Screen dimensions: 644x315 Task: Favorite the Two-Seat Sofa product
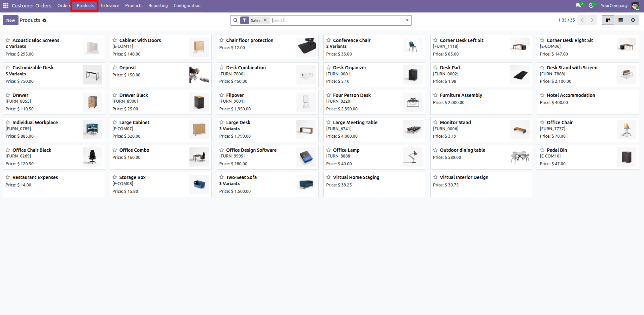click(x=221, y=177)
